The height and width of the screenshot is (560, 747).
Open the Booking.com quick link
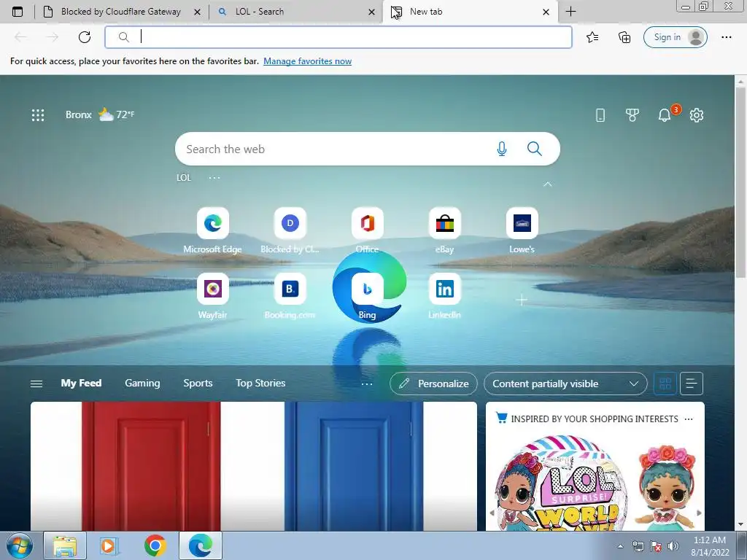click(x=290, y=296)
